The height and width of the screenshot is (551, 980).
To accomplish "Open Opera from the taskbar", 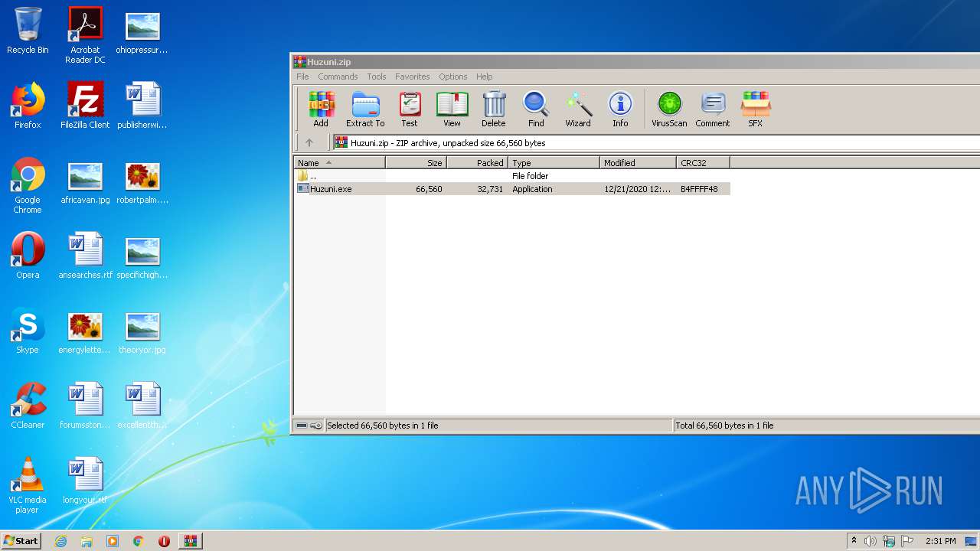I will pos(164,541).
